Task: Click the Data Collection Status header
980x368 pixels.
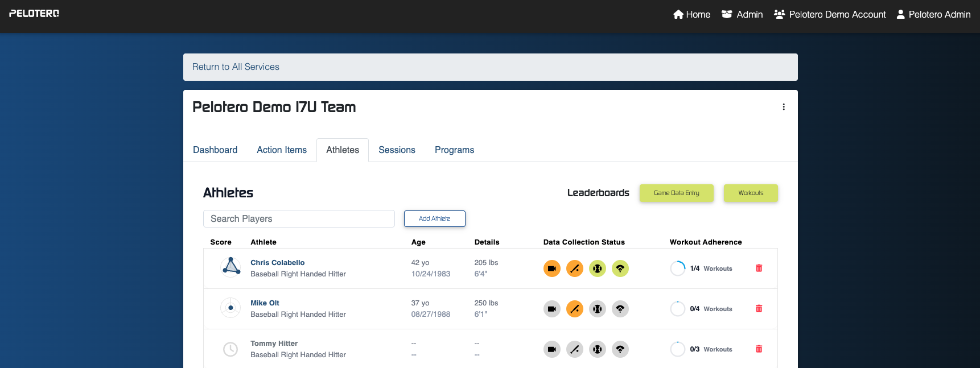Action: click(x=584, y=242)
